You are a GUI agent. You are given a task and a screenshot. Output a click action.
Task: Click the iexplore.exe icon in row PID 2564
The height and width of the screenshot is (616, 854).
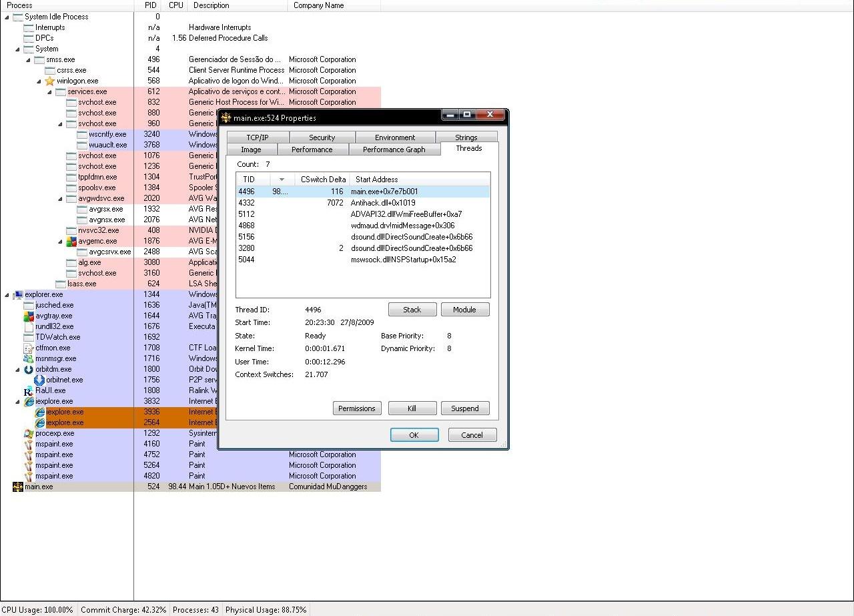[40, 422]
